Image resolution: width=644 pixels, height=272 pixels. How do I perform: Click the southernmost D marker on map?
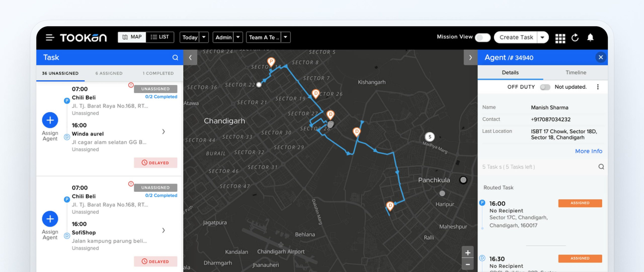point(390,206)
